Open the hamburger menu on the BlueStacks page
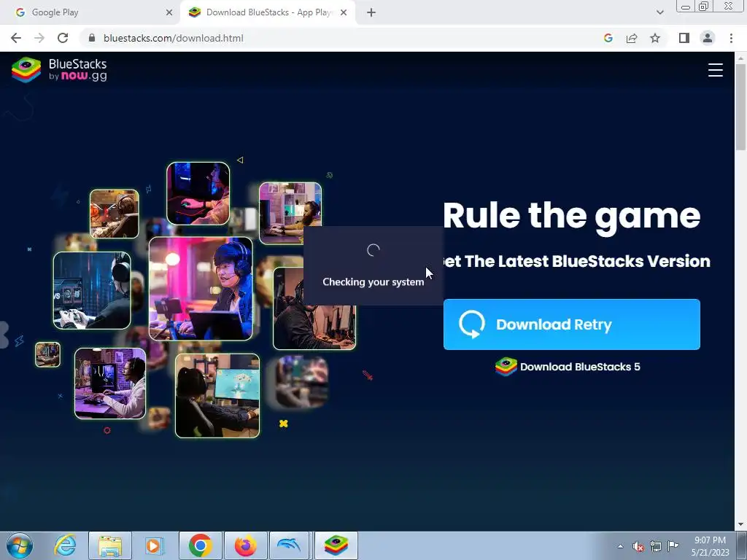 (x=715, y=70)
